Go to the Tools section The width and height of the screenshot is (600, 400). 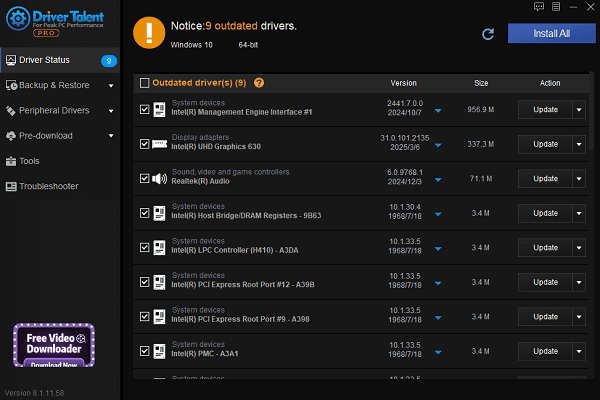coord(60,161)
